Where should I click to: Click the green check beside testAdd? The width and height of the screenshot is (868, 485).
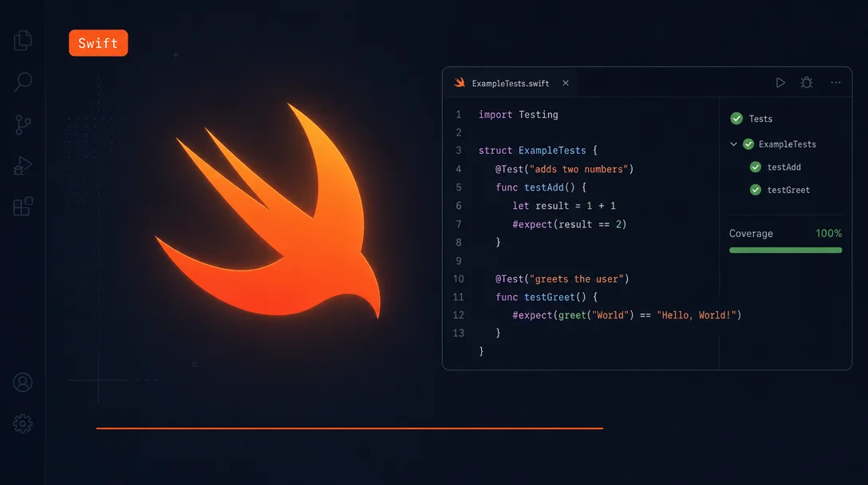pyautogui.click(x=756, y=168)
